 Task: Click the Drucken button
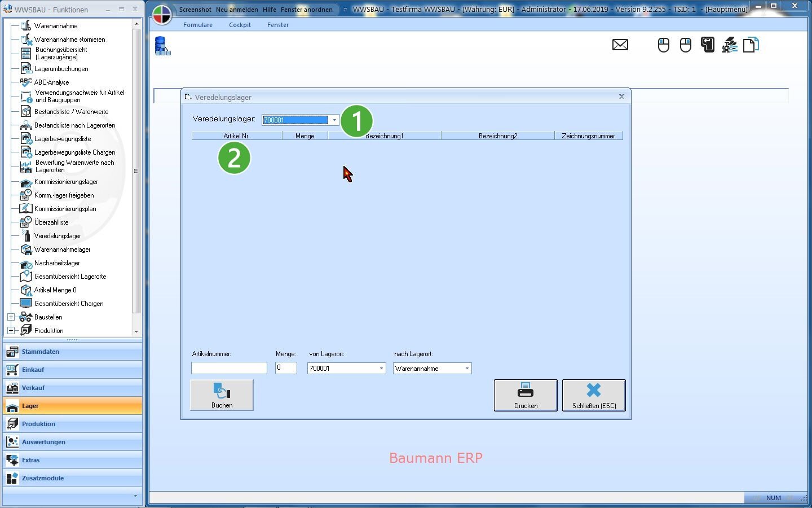click(x=526, y=395)
